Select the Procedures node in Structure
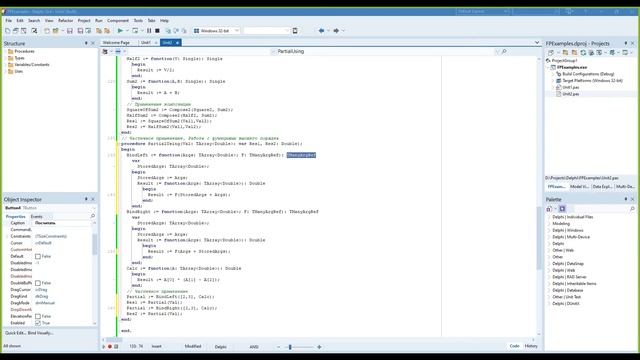Screen dimensions: 640x360 coord(24,51)
